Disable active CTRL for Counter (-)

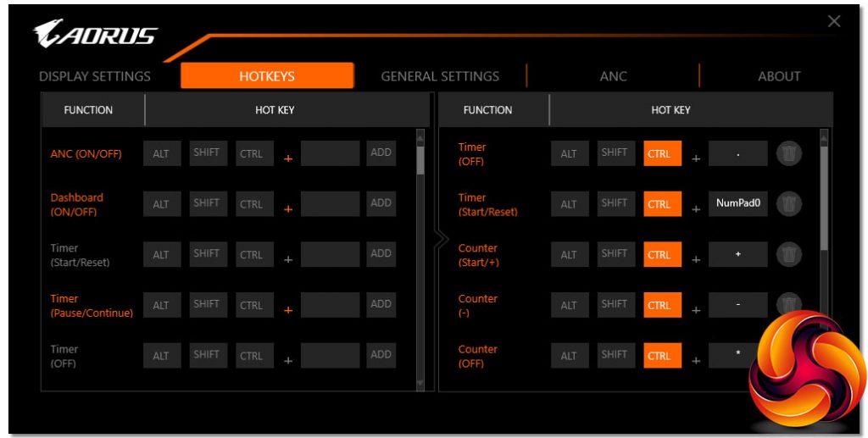click(662, 305)
